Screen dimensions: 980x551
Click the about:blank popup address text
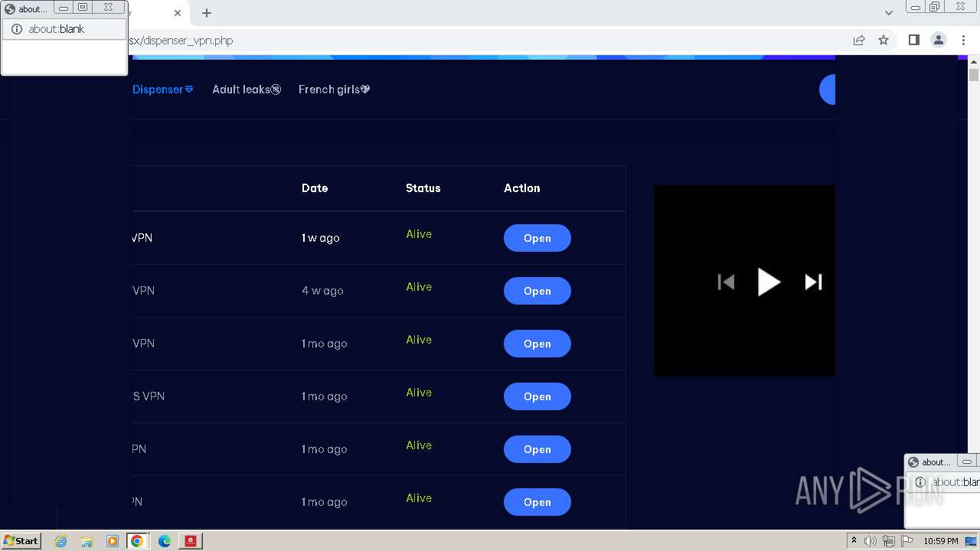(57, 29)
